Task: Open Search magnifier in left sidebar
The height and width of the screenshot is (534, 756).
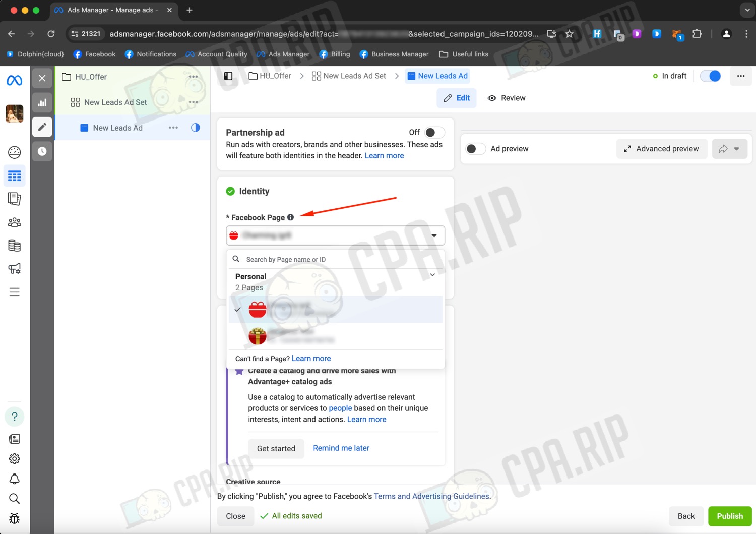Action: click(14, 499)
